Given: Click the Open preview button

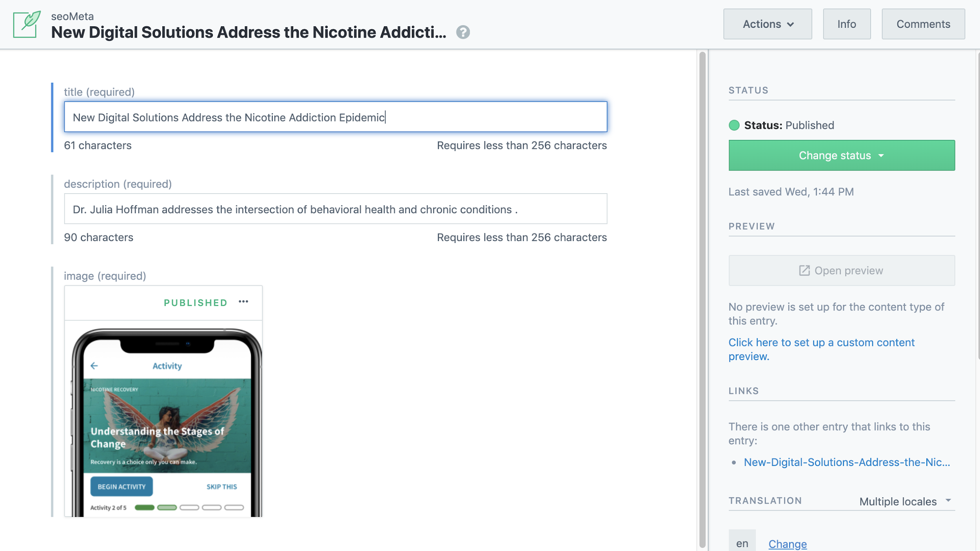Looking at the screenshot, I should (x=841, y=271).
